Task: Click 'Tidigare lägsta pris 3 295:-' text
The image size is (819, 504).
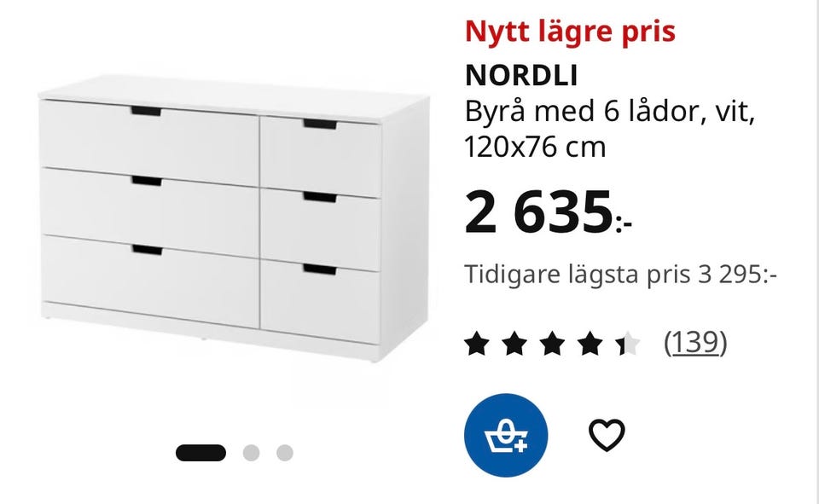Action: (620, 275)
